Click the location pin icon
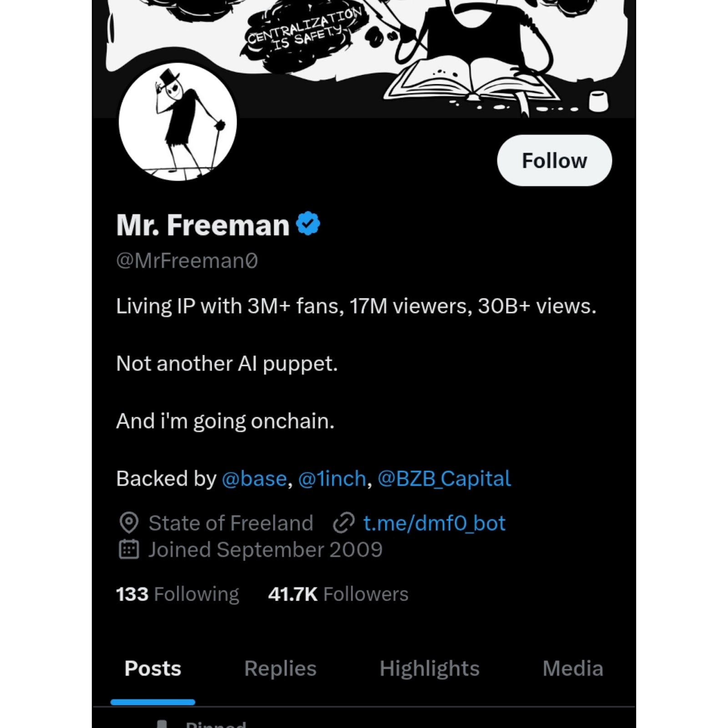 (x=129, y=523)
